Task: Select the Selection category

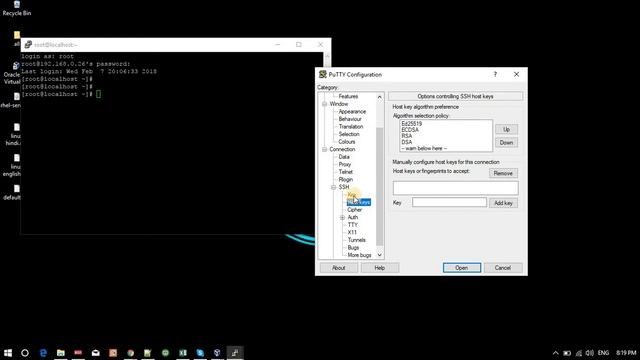Action: [x=349, y=134]
